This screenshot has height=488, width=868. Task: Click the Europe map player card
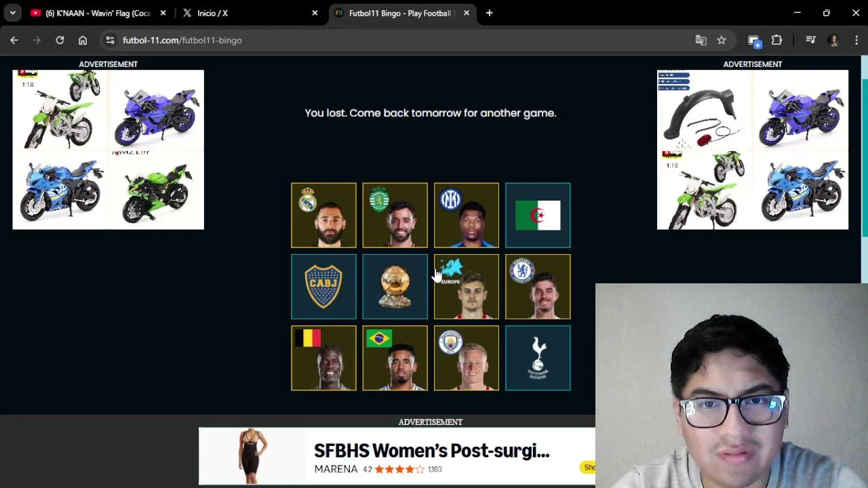(467, 287)
